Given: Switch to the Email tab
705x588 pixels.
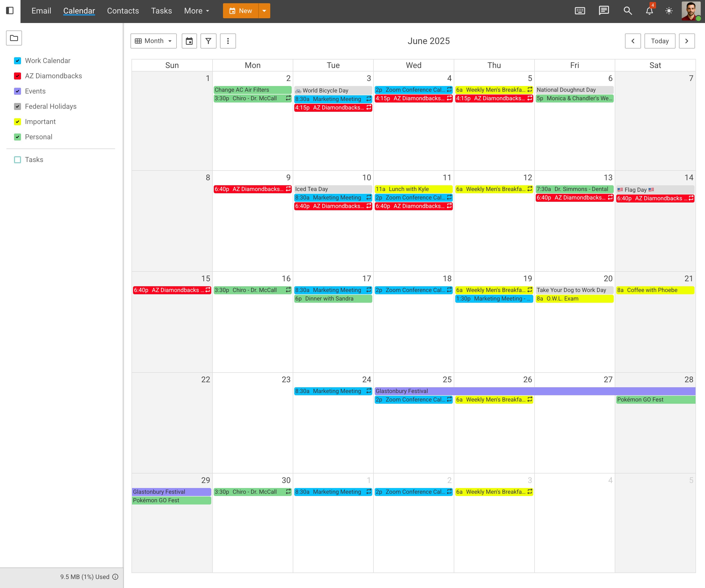Looking at the screenshot, I should tap(41, 11).
